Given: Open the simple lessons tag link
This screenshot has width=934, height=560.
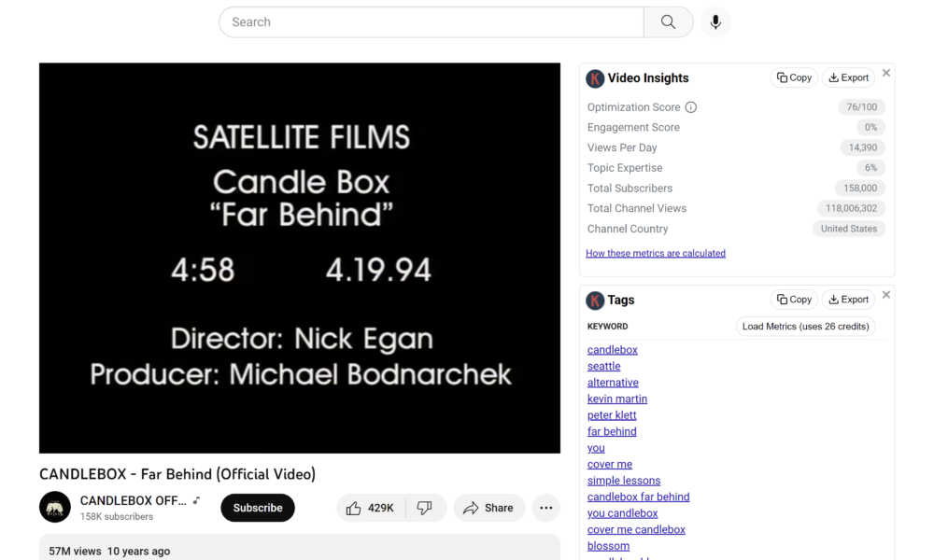Looking at the screenshot, I should pos(624,481).
